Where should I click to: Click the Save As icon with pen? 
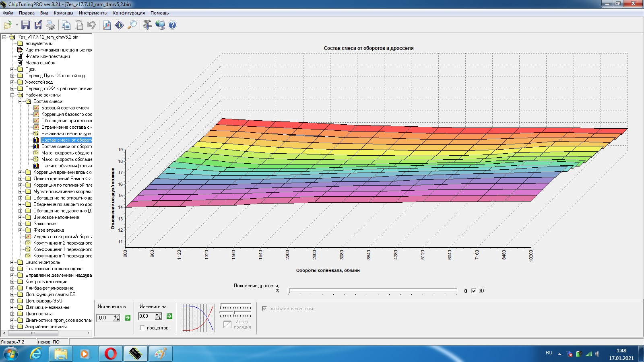click(38, 25)
